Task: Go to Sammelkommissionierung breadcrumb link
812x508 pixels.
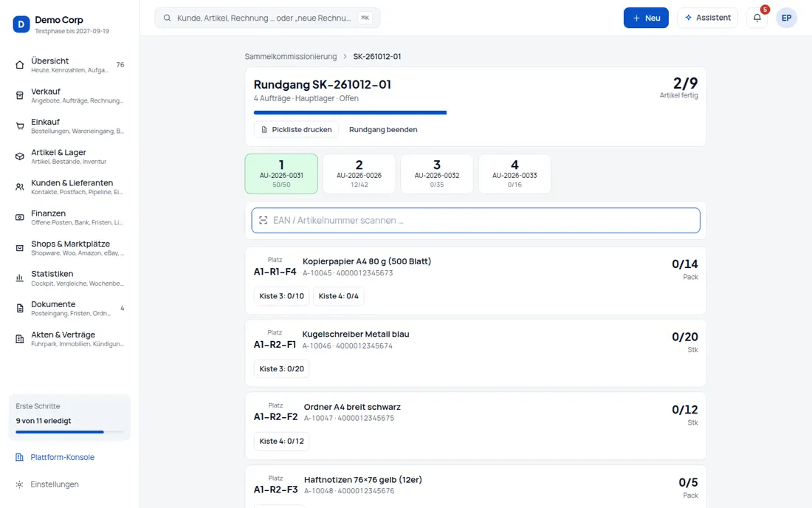Action: pos(291,56)
